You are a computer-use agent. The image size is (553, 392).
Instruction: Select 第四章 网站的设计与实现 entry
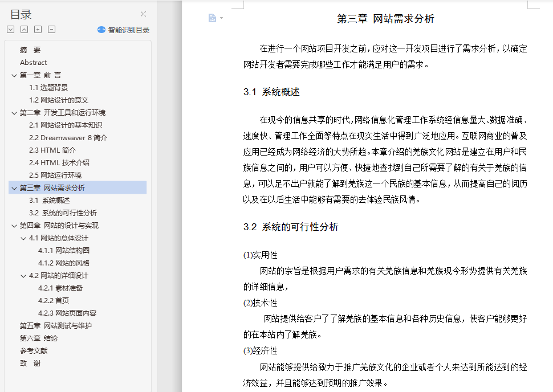(59, 225)
